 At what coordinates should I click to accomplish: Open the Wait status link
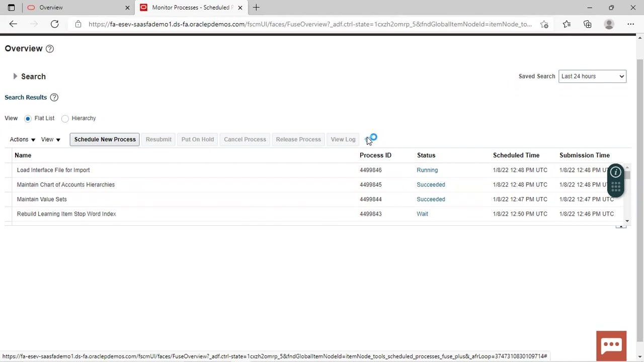coord(422,214)
